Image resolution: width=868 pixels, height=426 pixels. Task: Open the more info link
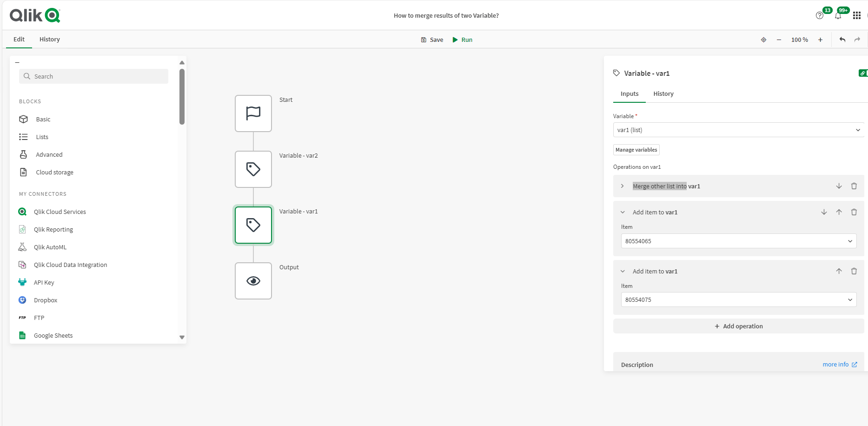pos(840,365)
